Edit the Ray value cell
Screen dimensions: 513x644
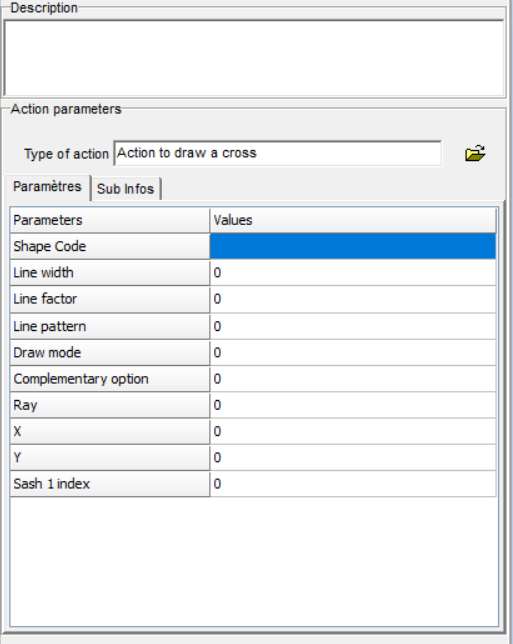353,405
